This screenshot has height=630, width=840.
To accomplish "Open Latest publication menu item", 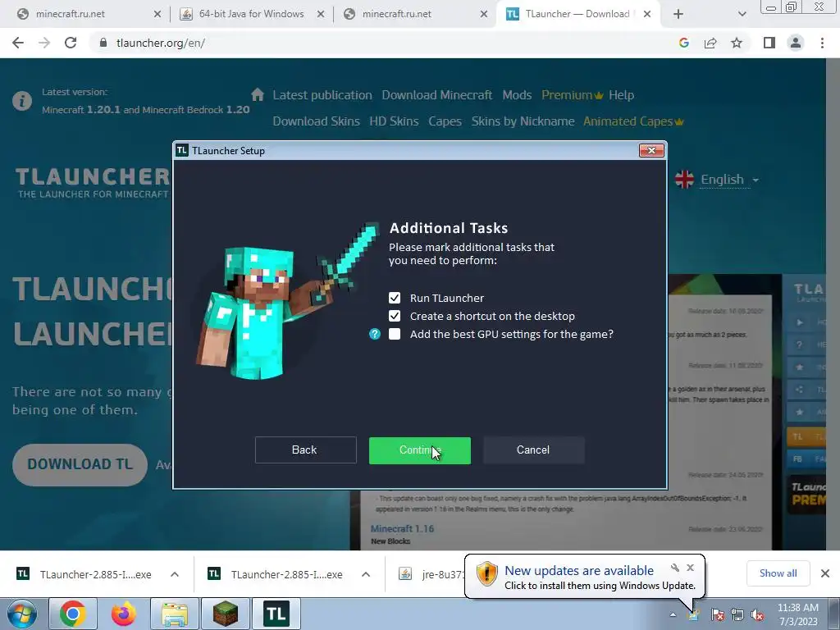I will point(322,95).
